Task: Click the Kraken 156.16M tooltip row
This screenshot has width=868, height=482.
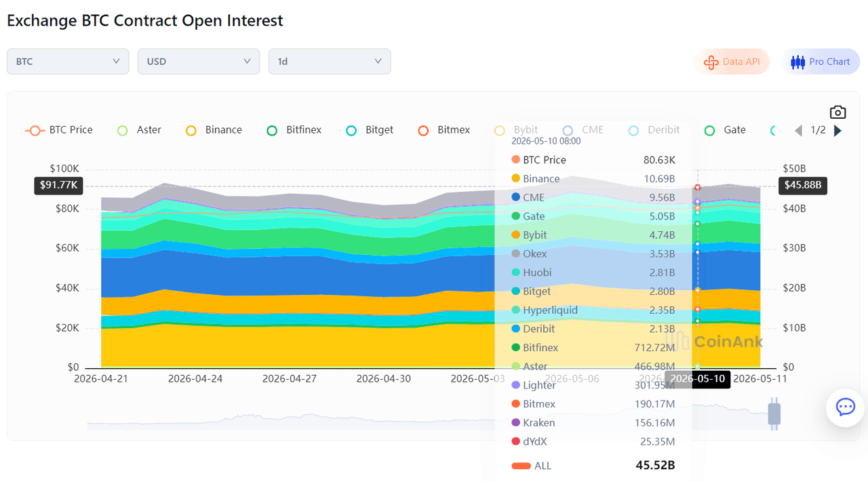Action: tap(593, 423)
